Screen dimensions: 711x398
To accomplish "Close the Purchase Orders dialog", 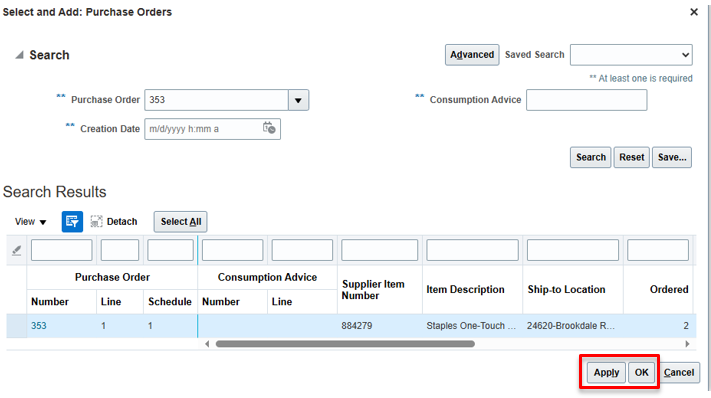I will tap(694, 12).
